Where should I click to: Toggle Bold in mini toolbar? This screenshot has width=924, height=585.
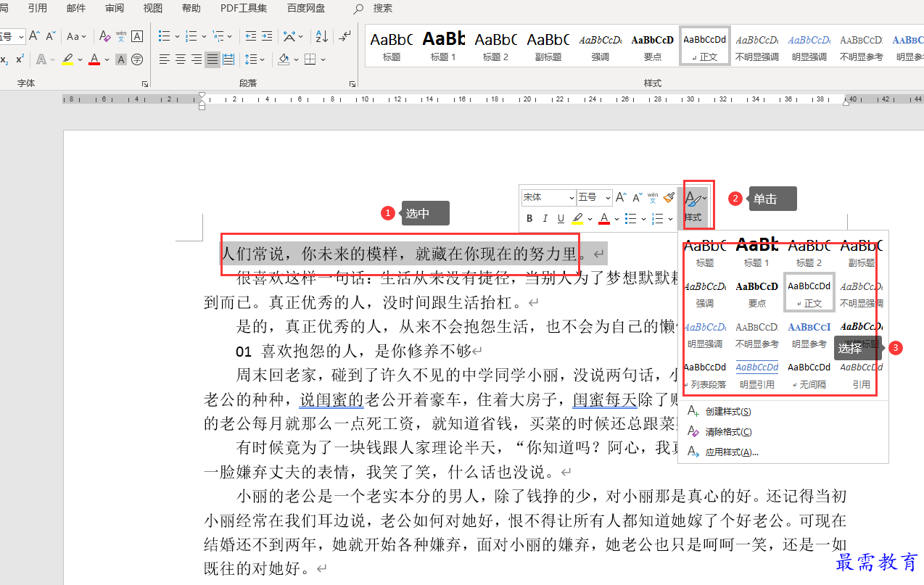(529, 218)
